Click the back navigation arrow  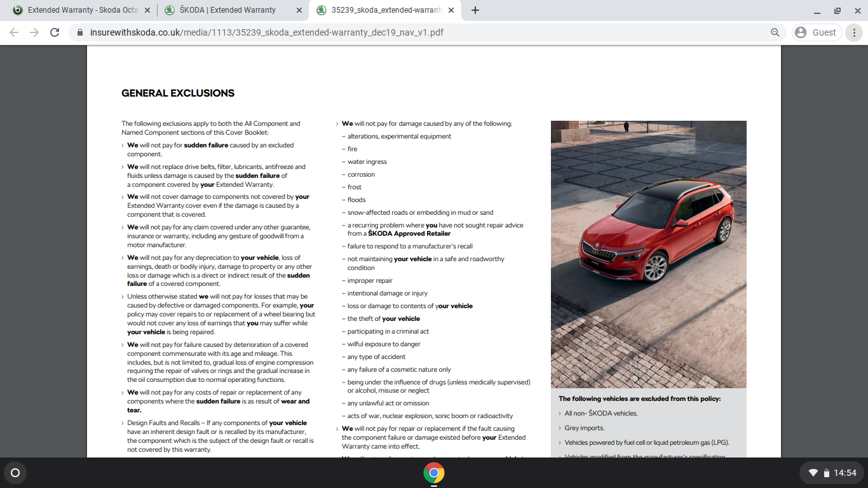pyautogui.click(x=13, y=32)
